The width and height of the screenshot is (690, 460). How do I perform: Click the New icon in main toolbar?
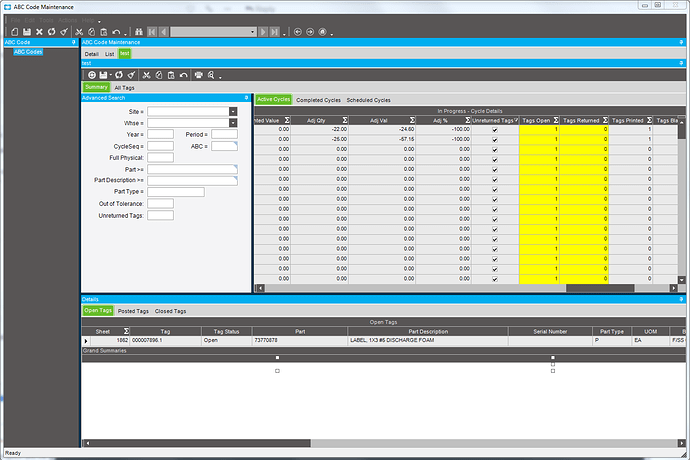15,32
